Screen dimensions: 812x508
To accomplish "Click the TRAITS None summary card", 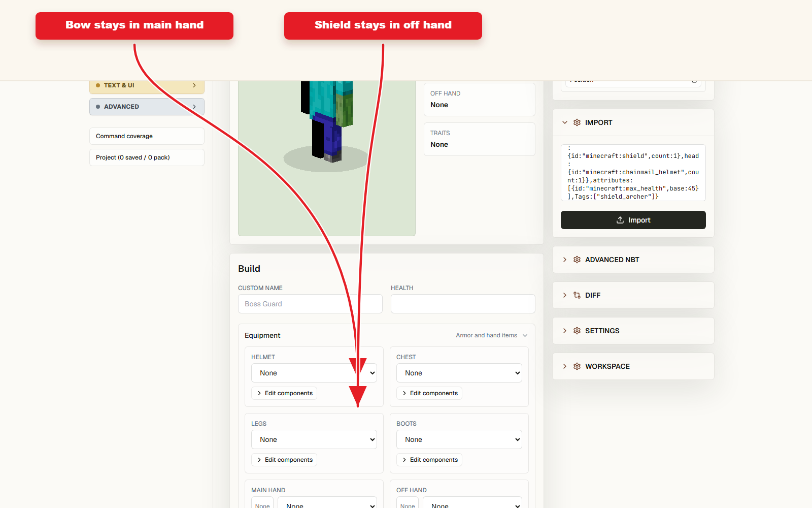I will click(x=480, y=139).
